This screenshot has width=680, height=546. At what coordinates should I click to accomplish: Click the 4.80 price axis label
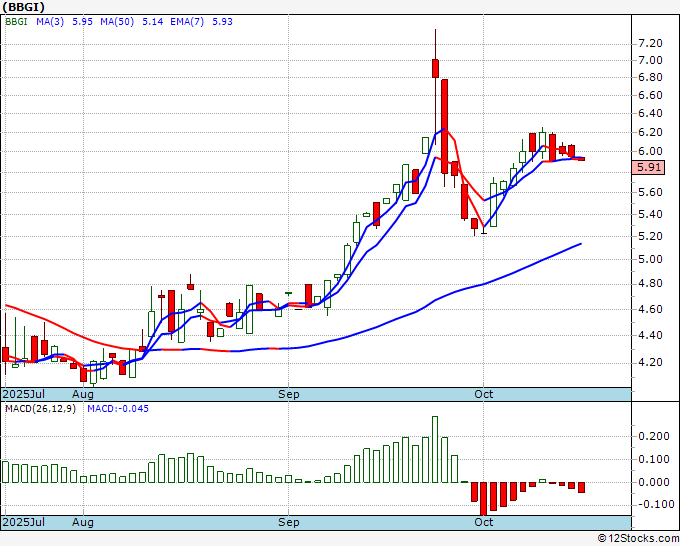tap(651, 284)
